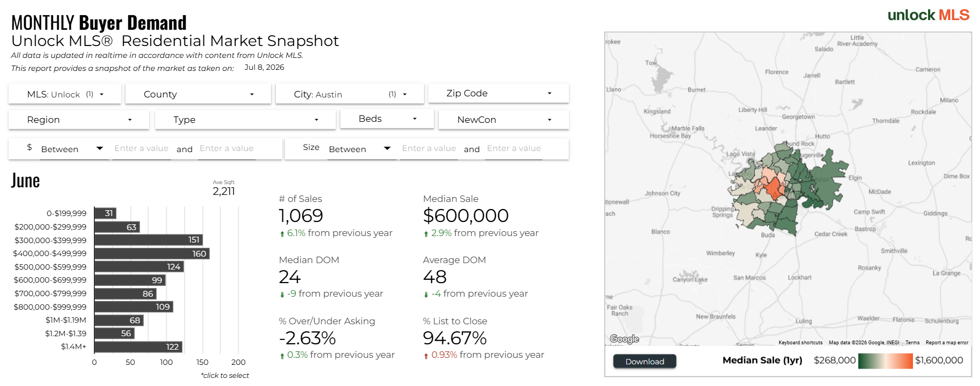
Task: Open the Type filter dropdown
Action: coord(245,120)
